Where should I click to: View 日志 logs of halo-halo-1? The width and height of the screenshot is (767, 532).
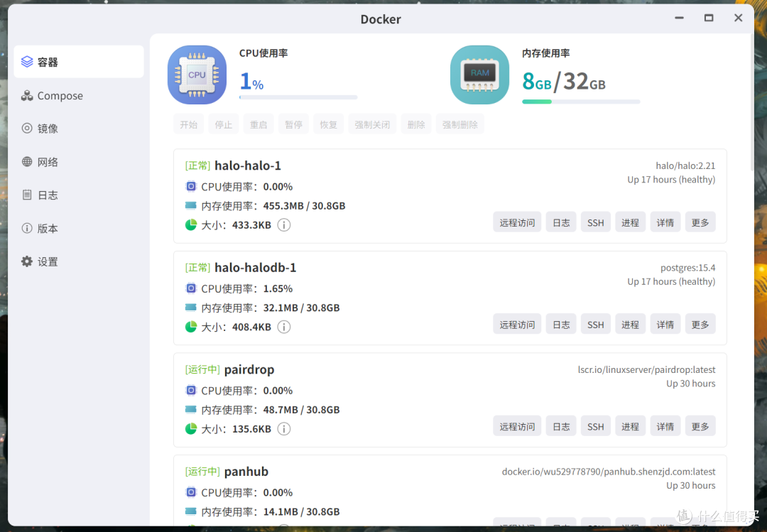561,222
